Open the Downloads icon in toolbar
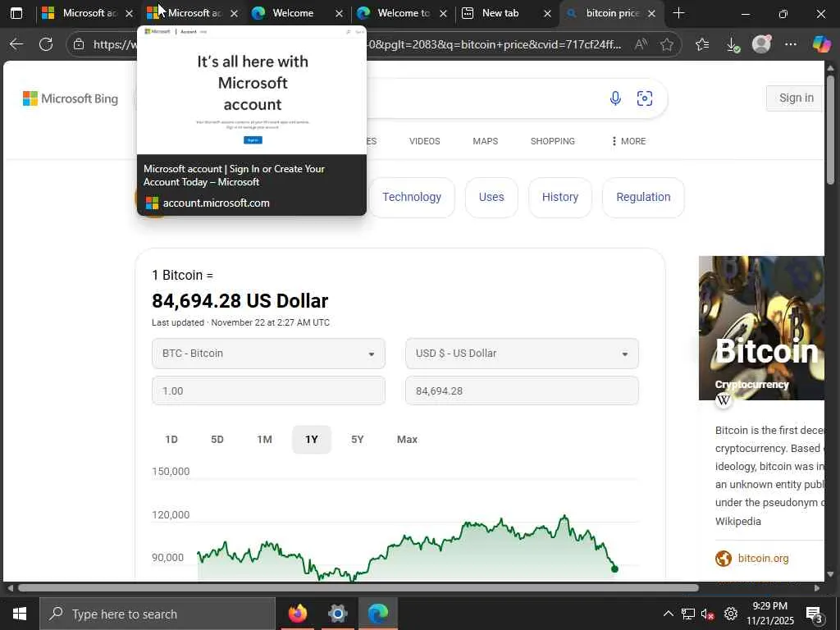 click(733, 44)
